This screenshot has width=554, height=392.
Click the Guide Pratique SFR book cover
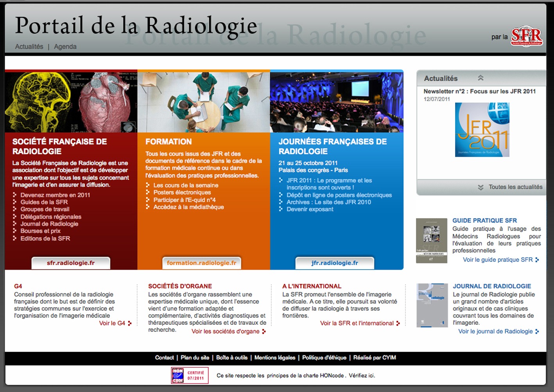pos(431,240)
